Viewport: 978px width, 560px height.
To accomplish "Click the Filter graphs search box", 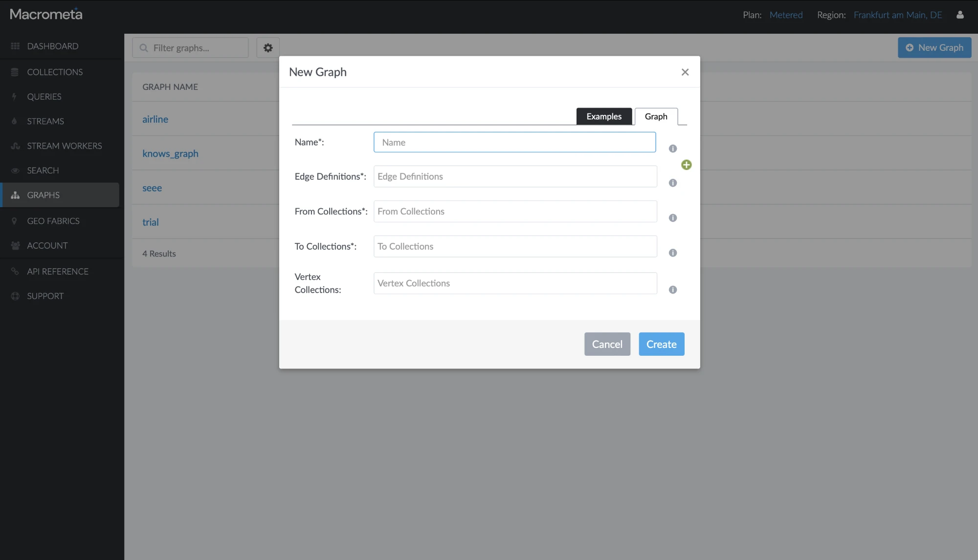I will tap(190, 47).
